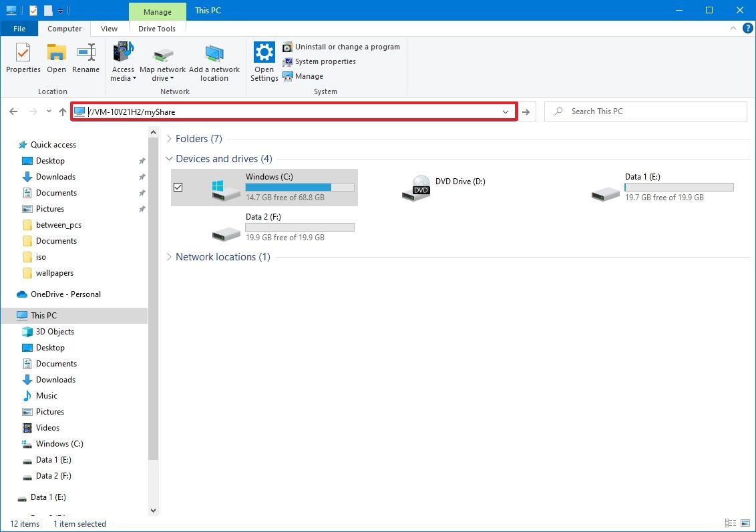Click the System properties icon
The width and height of the screenshot is (756, 532).
[x=288, y=61]
